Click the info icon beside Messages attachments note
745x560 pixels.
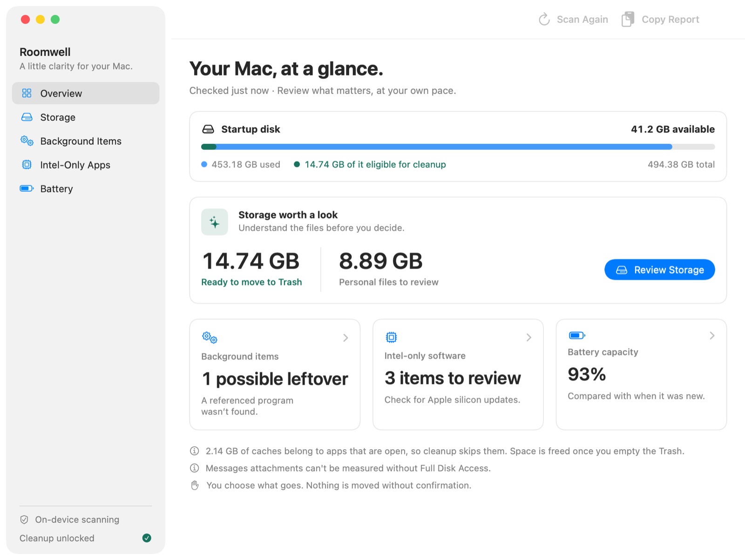(x=195, y=468)
